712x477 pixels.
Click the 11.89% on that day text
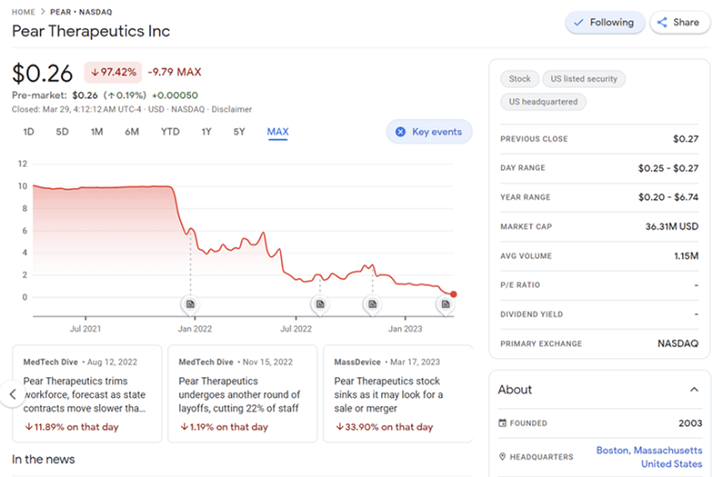[x=71, y=427]
